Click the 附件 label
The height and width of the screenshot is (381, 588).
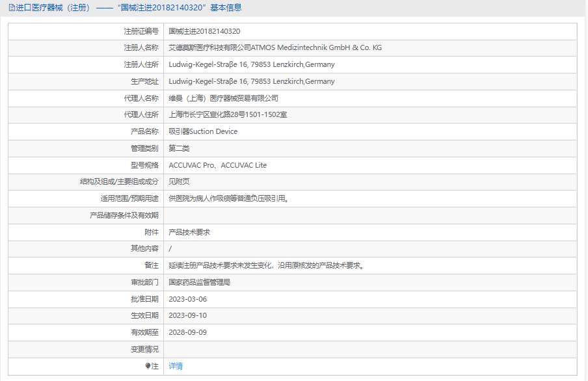[x=151, y=232]
